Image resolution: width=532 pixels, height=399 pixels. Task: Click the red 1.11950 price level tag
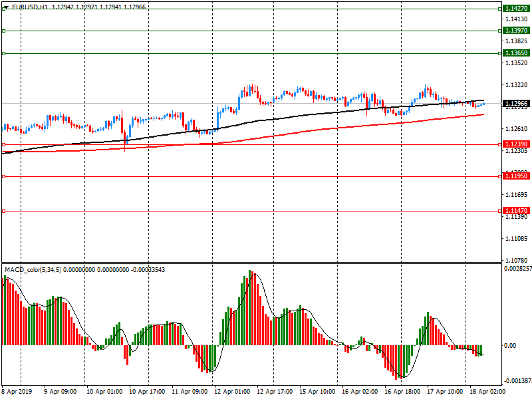coord(517,176)
